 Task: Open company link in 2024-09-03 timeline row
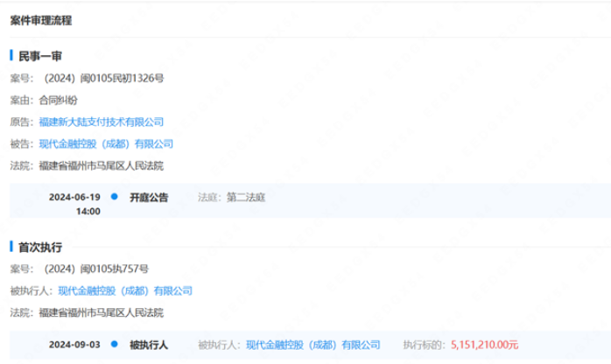click(x=313, y=345)
